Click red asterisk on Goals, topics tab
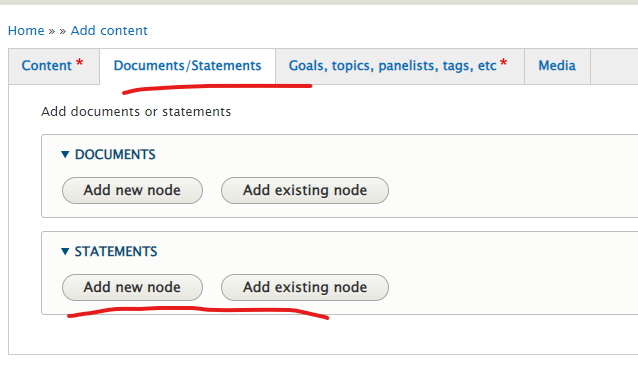638x368 pixels. pos(503,63)
